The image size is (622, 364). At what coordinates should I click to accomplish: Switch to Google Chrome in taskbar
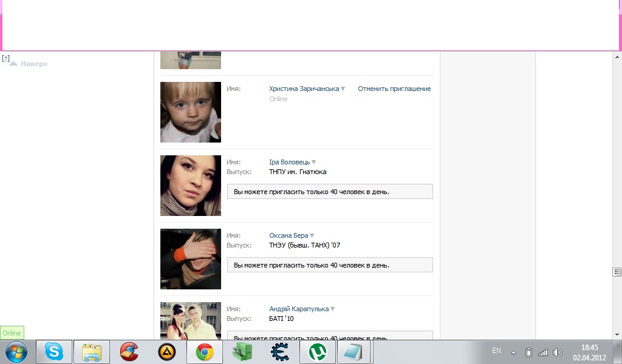204,352
